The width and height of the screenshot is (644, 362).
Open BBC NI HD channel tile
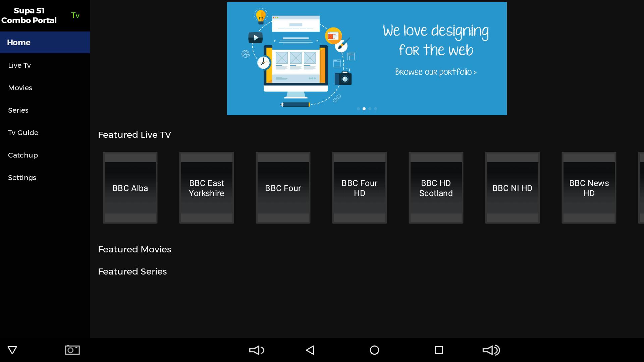point(513,188)
